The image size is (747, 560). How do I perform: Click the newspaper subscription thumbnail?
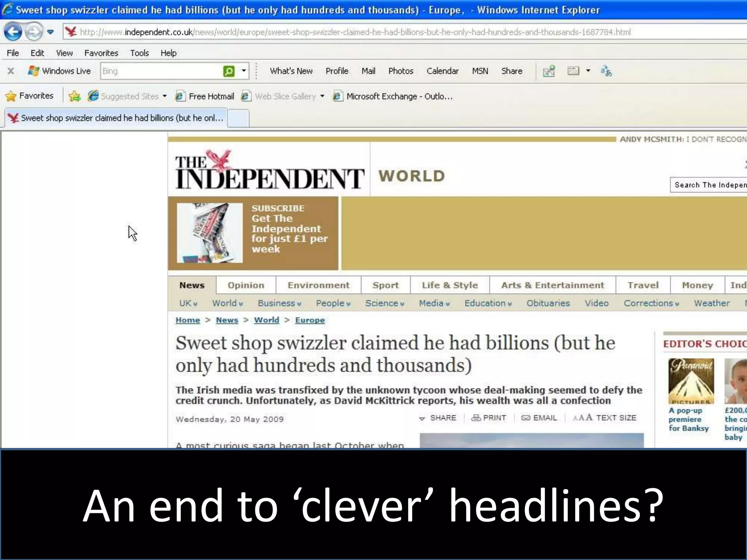210,233
